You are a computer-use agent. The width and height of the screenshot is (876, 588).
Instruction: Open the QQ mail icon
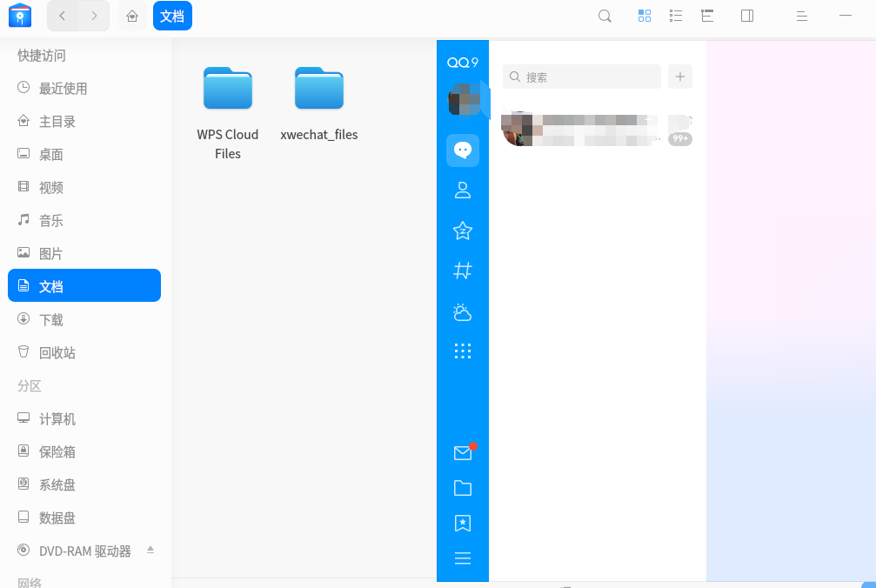coord(463,452)
